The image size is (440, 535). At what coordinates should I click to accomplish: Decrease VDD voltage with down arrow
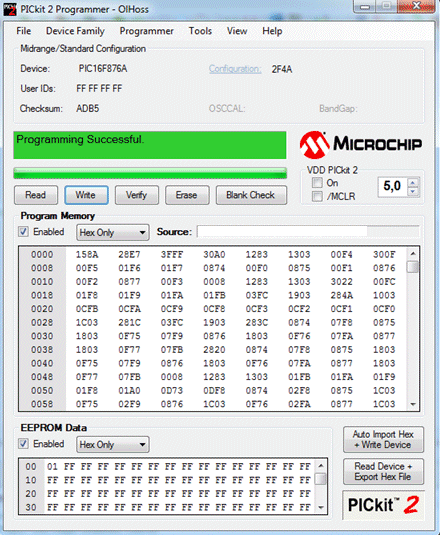tap(413, 191)
